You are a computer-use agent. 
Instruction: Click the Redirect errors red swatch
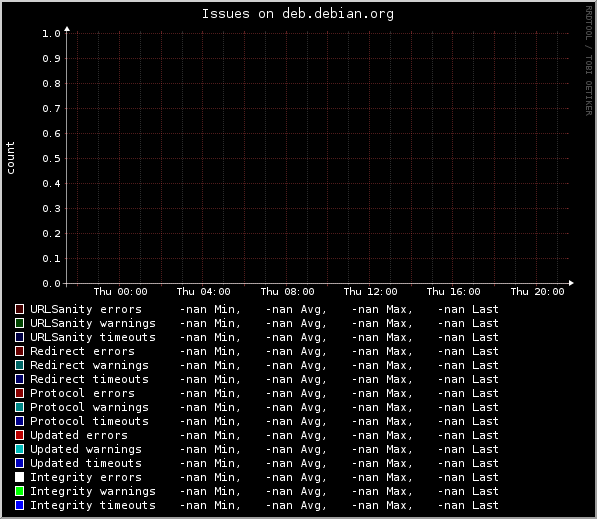point(19,351)
